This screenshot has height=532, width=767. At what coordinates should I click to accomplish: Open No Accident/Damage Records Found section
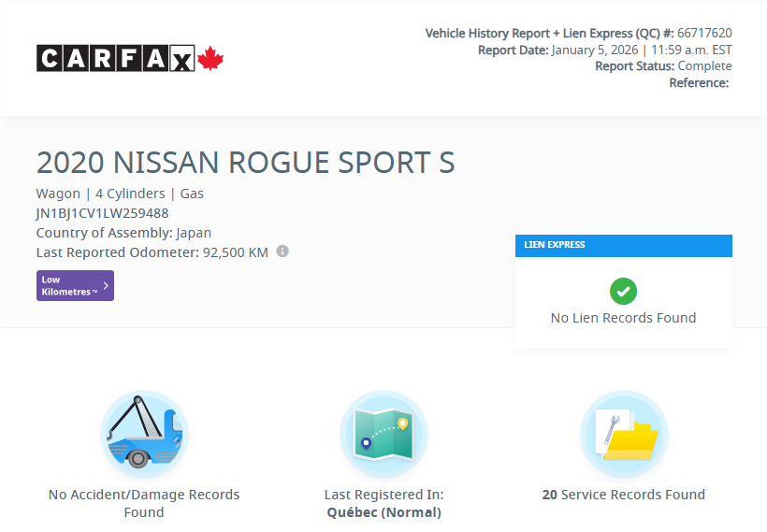(144, 503)
